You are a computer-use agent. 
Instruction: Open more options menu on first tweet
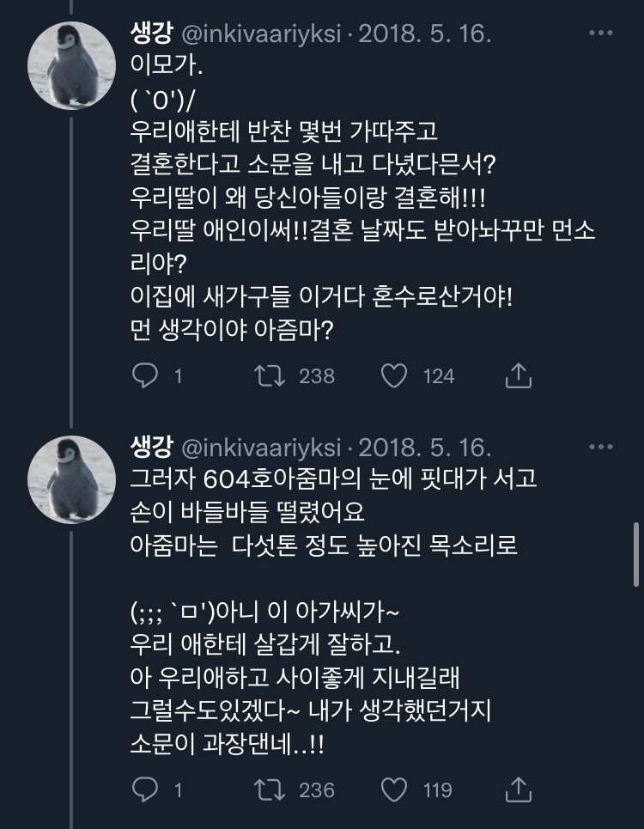tap(599, 34)
